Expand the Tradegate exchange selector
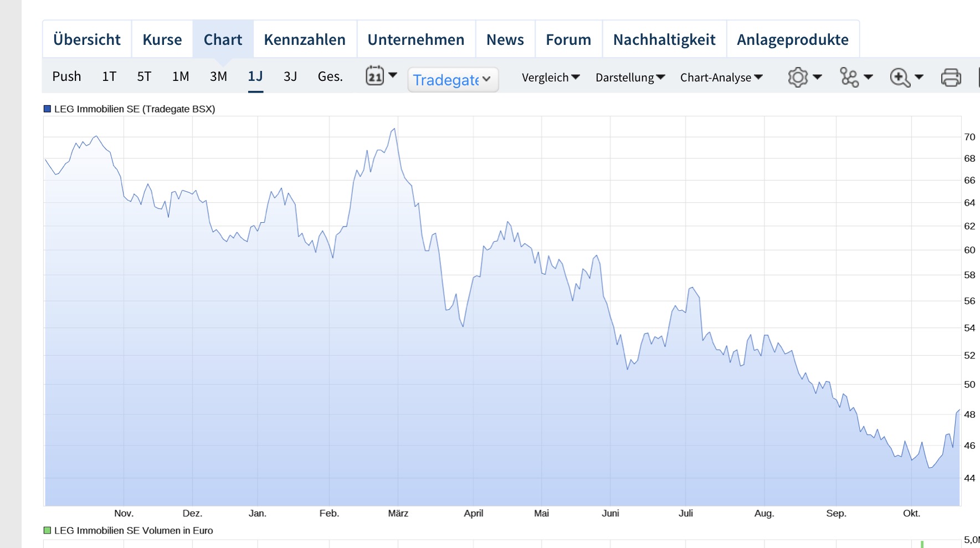Screen dimensions: 980x548 tap(453, 80)
